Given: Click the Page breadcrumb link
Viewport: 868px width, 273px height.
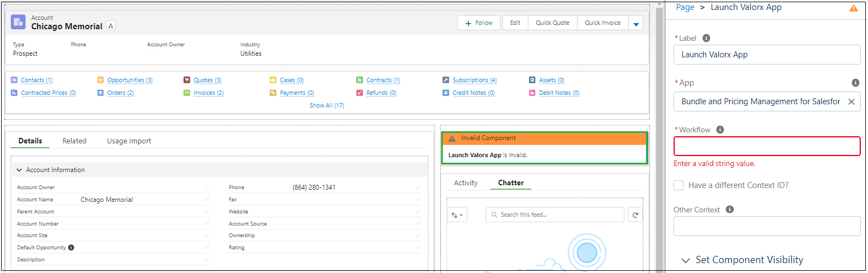Looking at the screenshot, I should pos(685,7).
